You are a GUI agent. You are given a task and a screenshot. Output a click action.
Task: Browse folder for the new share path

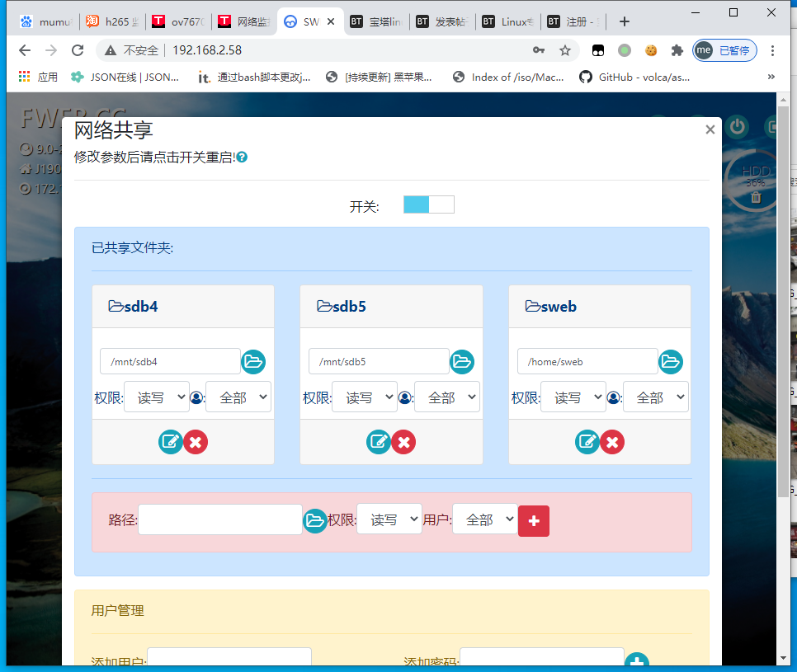tap(315, 520)
